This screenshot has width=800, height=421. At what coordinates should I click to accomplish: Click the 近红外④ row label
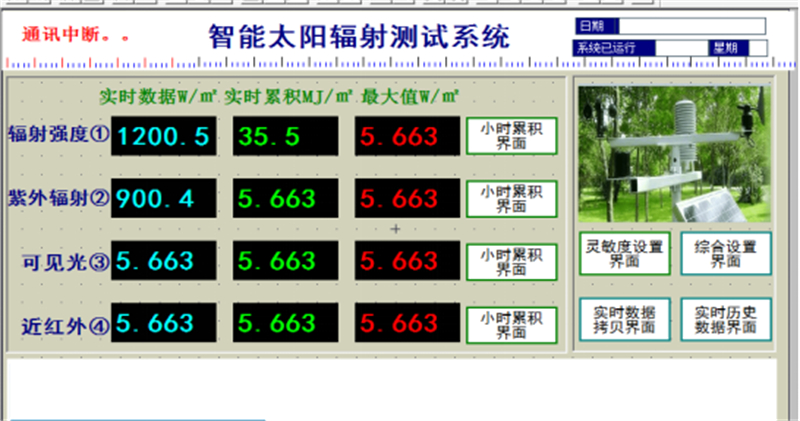coord(66,327)
